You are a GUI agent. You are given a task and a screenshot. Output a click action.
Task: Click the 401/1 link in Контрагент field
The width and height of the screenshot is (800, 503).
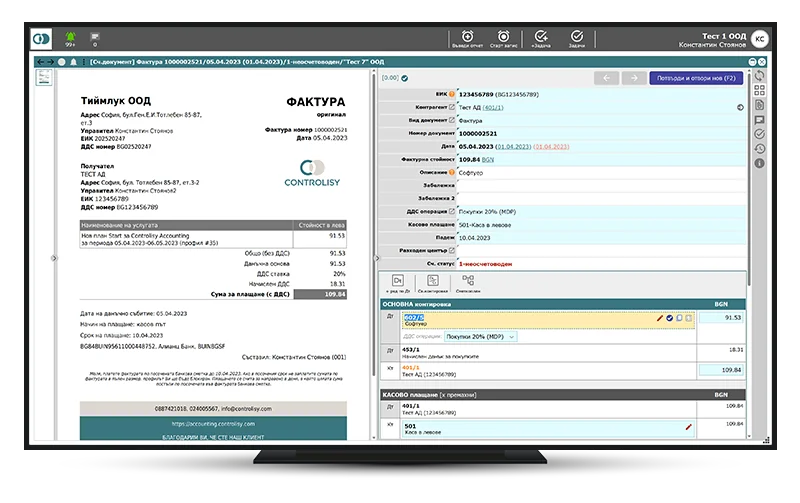493,108
